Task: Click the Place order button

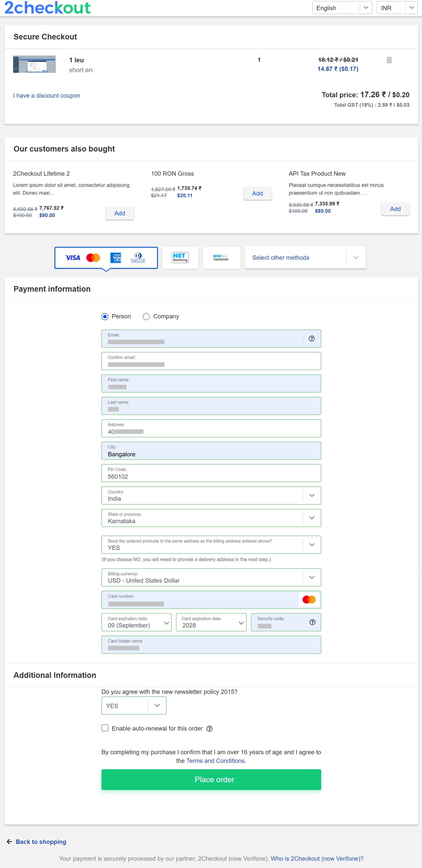Action: click(211, 779)
